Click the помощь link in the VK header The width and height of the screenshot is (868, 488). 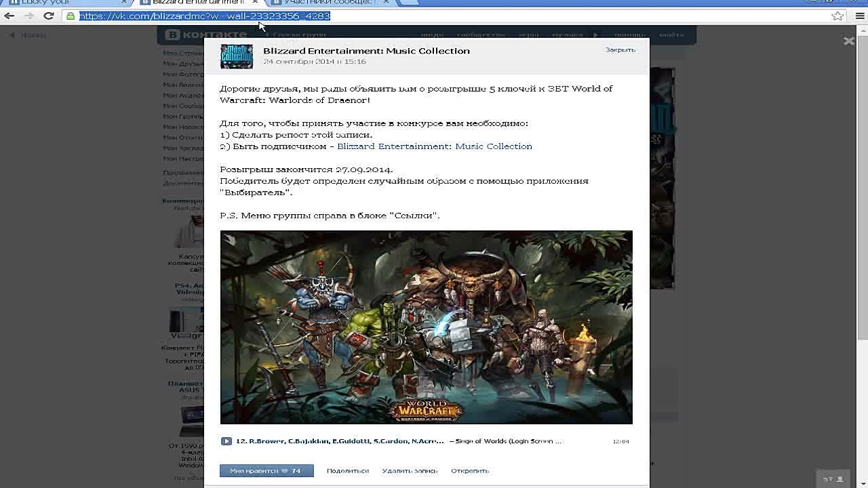[630, 35]
